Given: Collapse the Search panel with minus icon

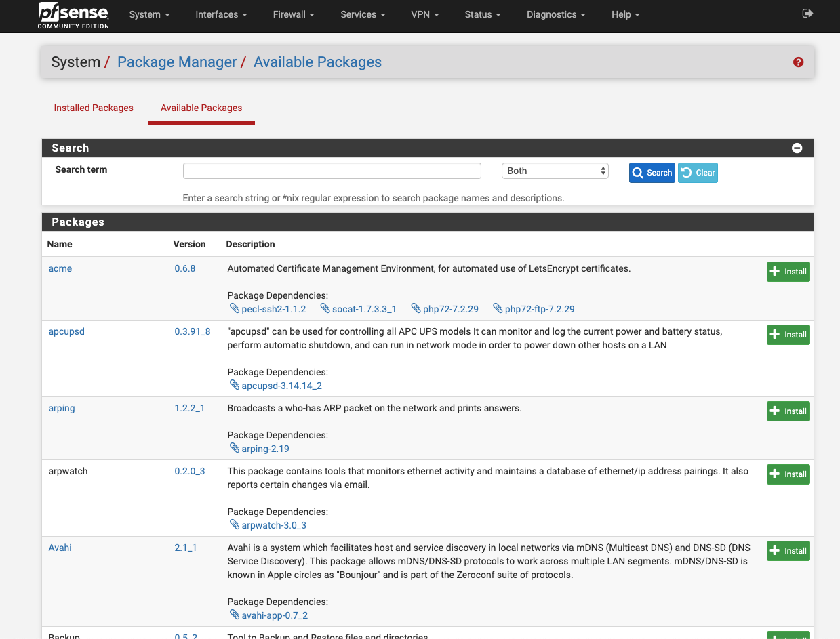Looking at the screenshot, I should pos(797,148).
